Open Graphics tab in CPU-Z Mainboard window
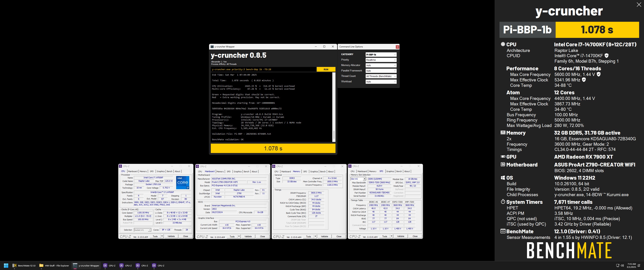This screenshot has height=270, width=644. pyautogui.click(x=238, y=172)
